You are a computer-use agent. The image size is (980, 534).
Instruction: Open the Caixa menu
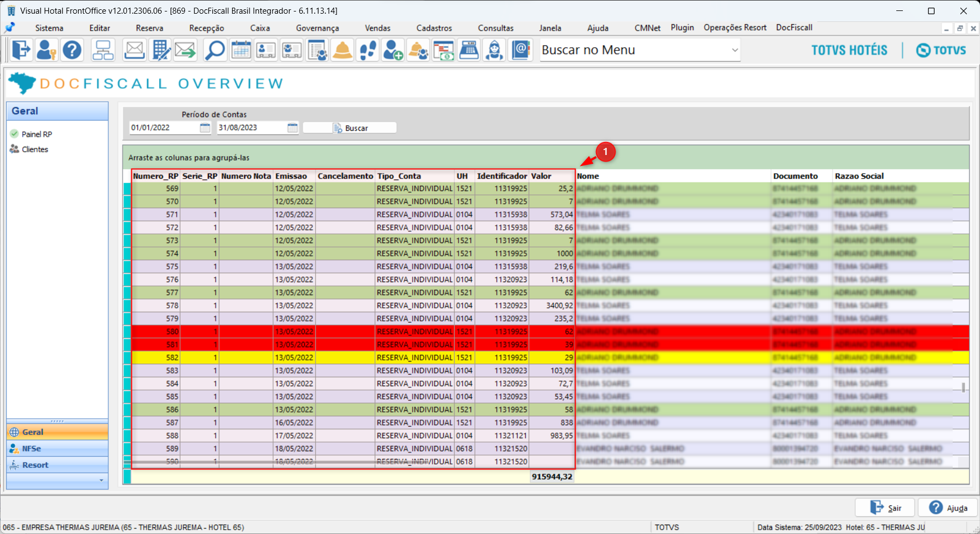pyautogui.click(x=260, y=28)
